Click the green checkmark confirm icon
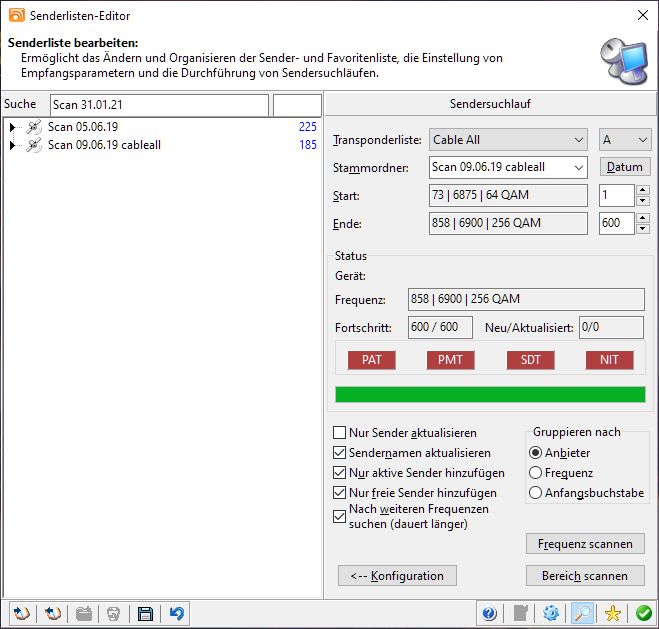 pyautogui.click(x=643, y=613)
